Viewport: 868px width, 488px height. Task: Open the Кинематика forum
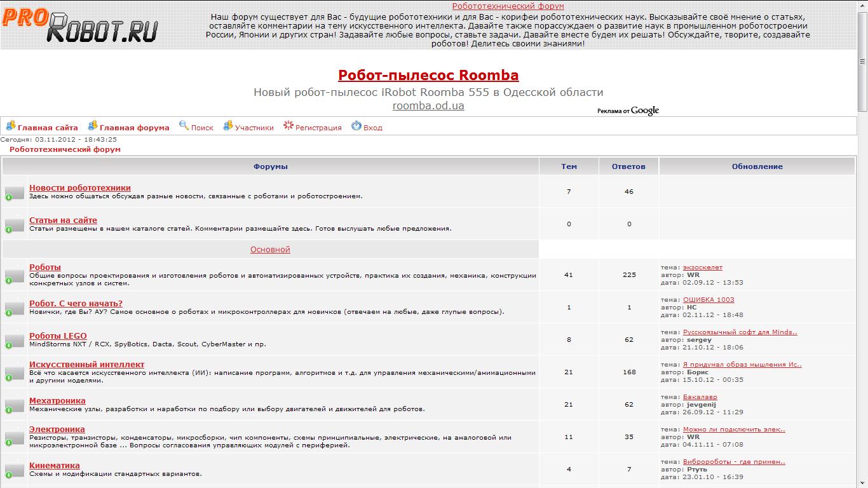(x=55, y=465)
